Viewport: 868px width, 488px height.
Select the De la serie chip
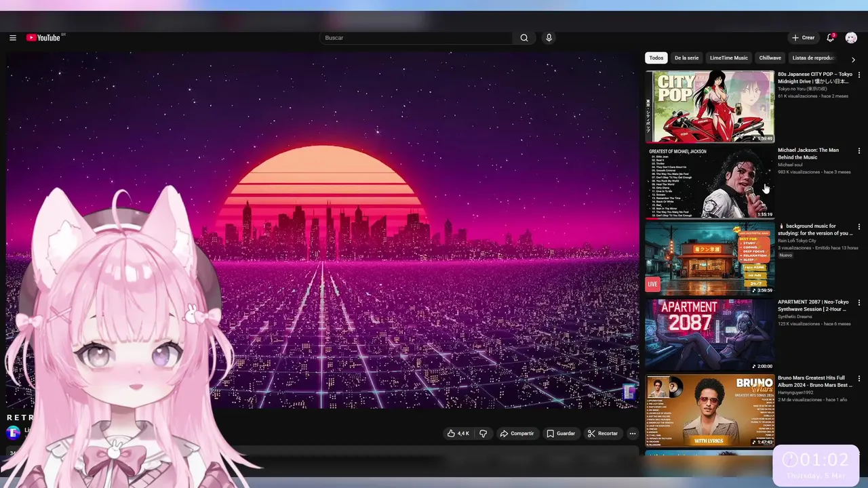[x=686, y=58]
